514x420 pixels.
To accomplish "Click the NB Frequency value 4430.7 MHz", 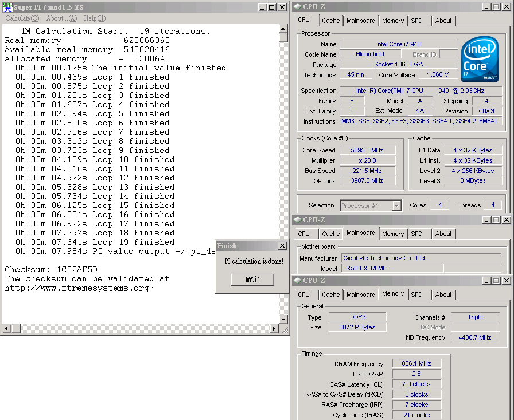I will (476, 337).
